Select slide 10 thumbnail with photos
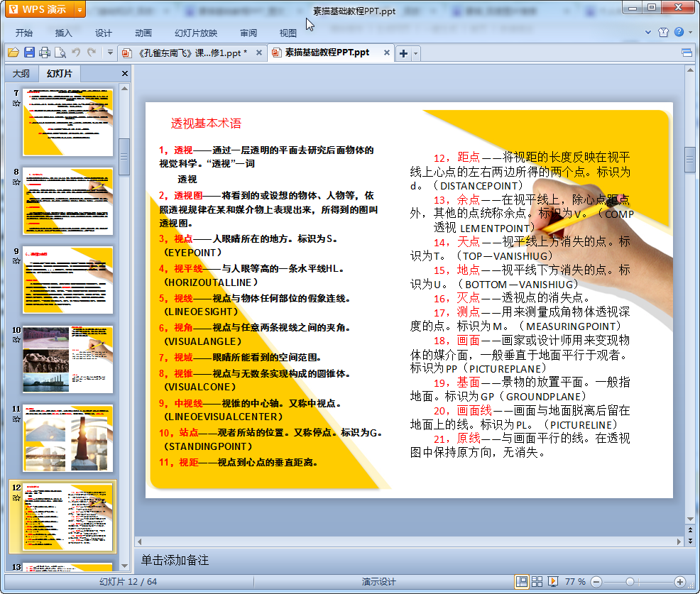Screen dimensions: 700x594 point(68,359)
